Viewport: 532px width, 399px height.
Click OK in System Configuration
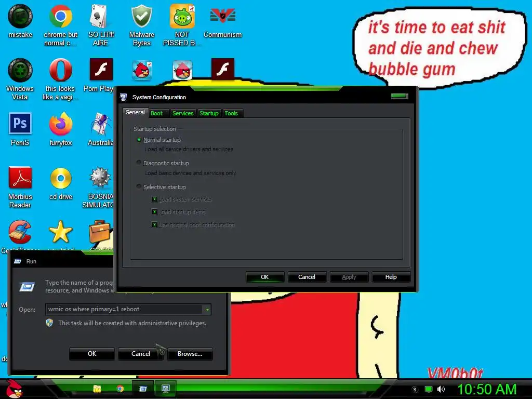pos(264,277)
